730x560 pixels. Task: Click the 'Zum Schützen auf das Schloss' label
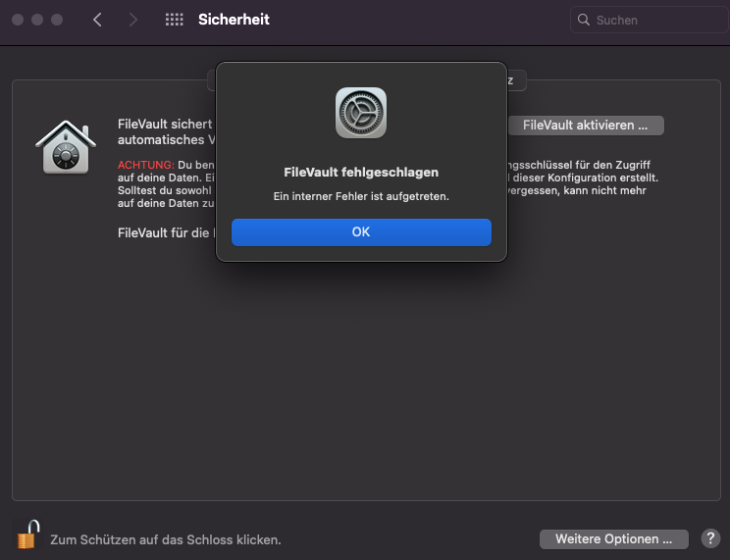[166, 539]
